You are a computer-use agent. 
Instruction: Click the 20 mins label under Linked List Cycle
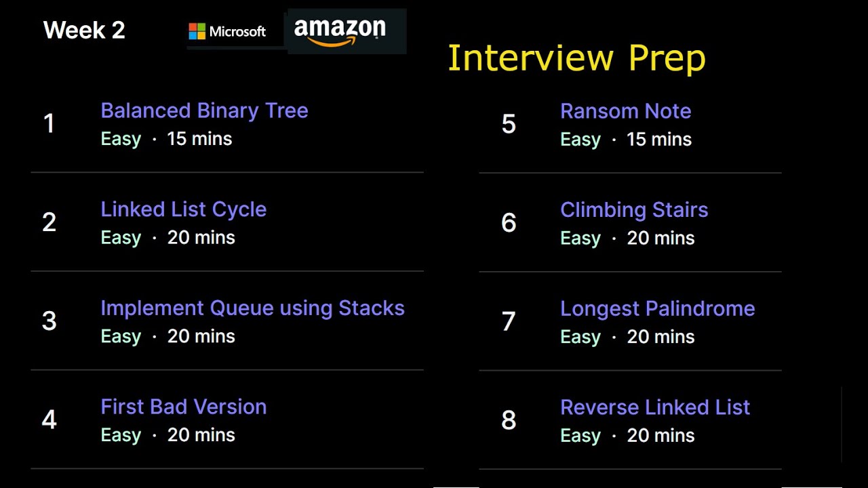[x=201, y=238]
